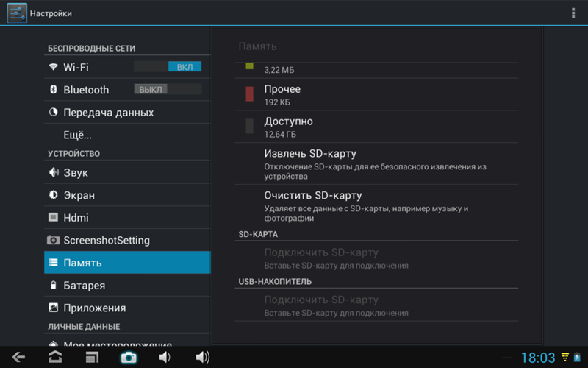
Task: Click the olive swatch beside 3,22 МБ
Action: click(249, 66)
